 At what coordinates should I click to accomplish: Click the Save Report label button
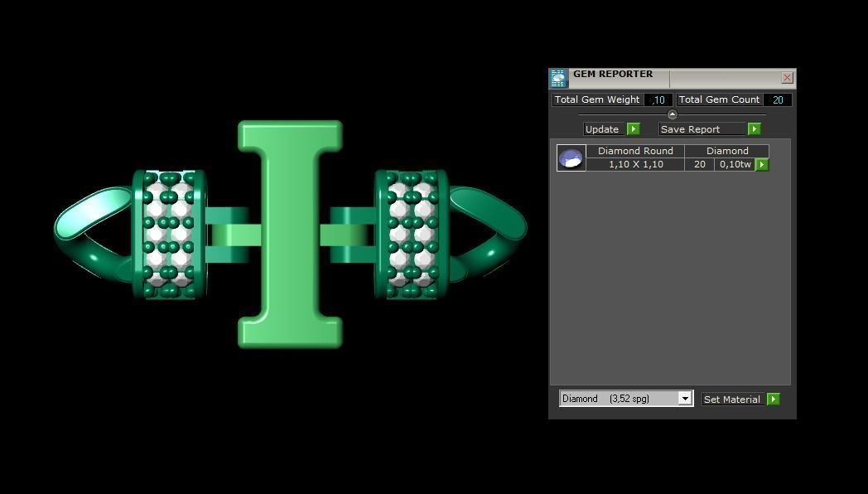702,129
